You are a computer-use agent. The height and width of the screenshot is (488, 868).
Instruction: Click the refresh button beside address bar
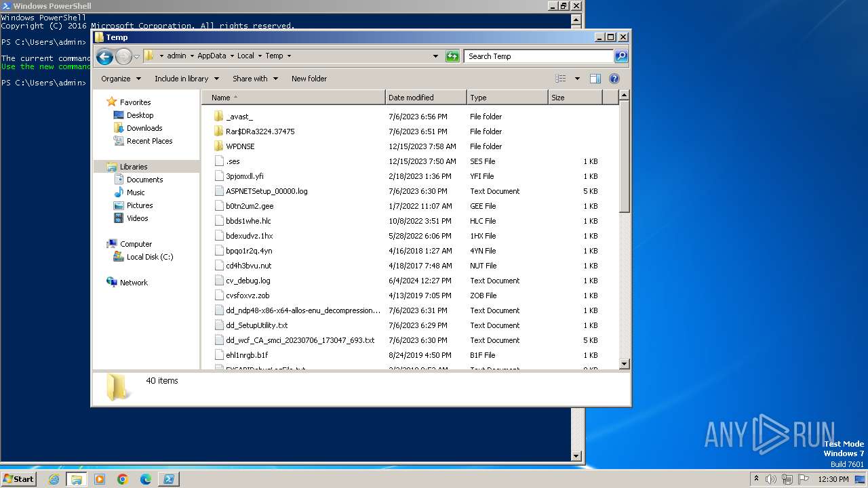click(452, 56)
